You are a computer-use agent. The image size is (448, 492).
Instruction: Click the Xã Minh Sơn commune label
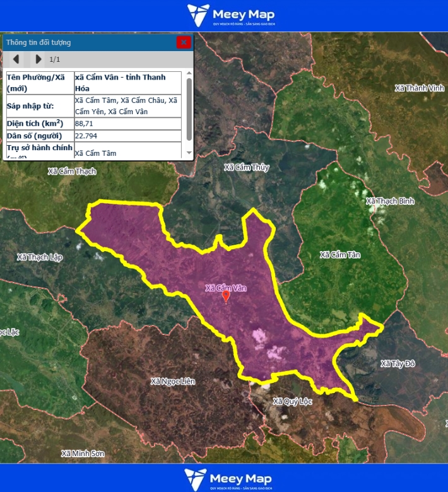[x=83, y=454]
